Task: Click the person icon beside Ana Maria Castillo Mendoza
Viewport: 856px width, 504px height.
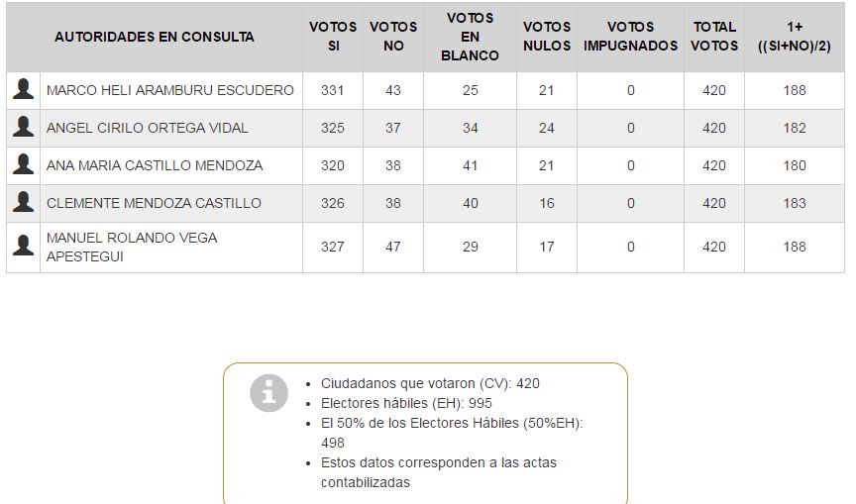Action: tap(23, 165)
